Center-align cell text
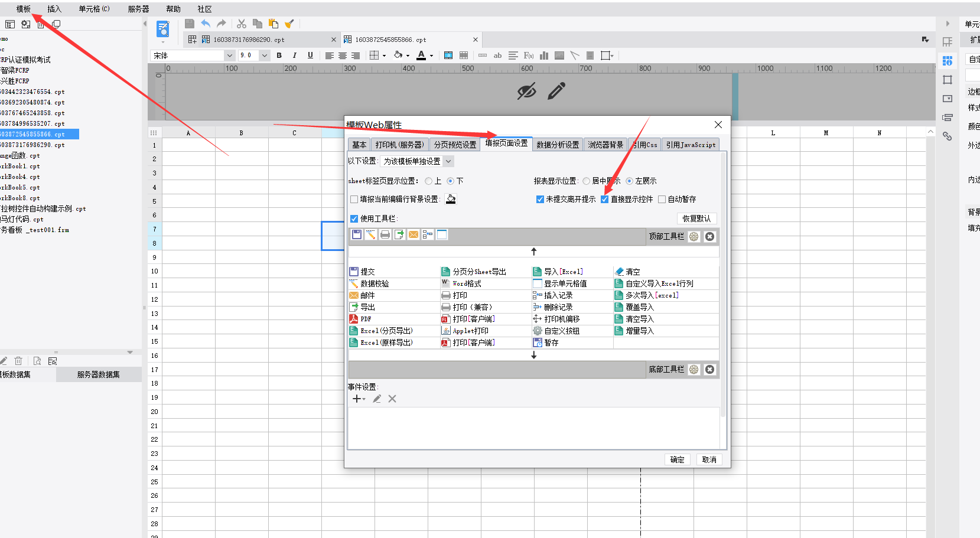The height and width of the screenshot is (538, 980). (x=343, y=56)
